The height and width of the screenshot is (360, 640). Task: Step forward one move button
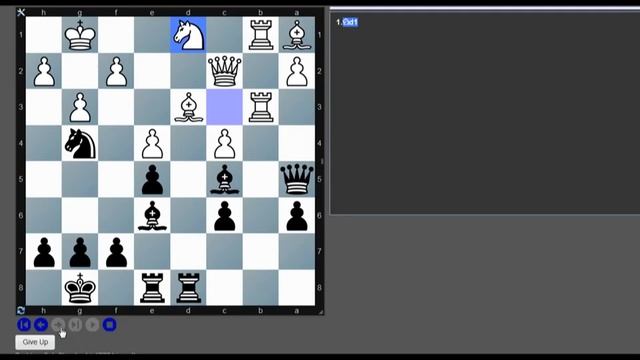58,325
